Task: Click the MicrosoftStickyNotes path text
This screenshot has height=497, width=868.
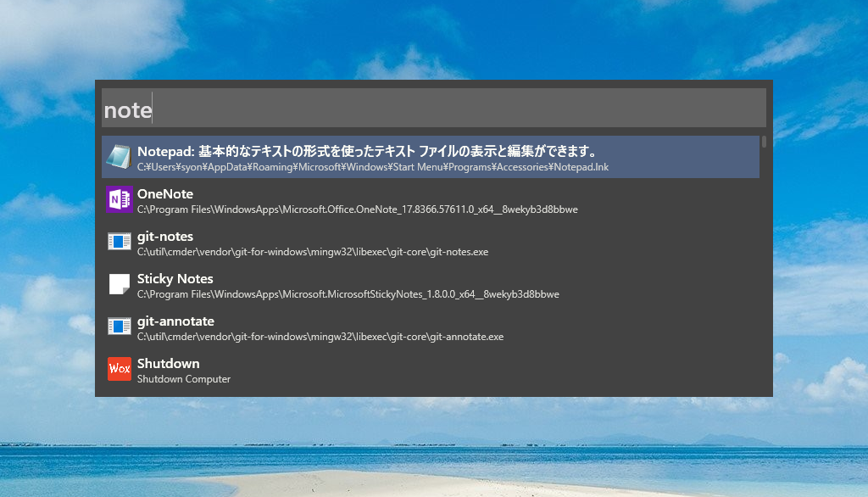Action: point(348,294)
